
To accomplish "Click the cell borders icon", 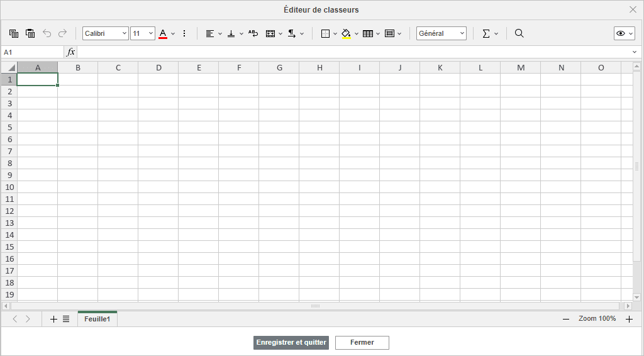I will click(x=325, y=34).
